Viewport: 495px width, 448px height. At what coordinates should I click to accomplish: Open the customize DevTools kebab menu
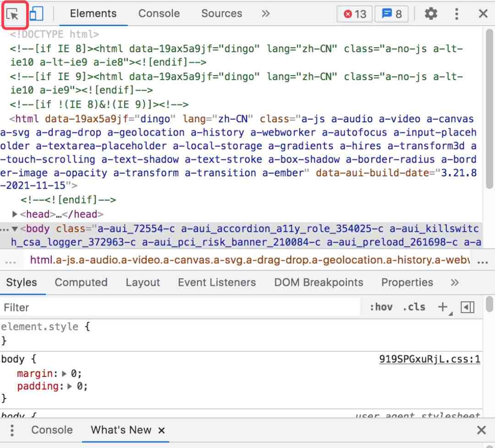[x=456, y=14]
